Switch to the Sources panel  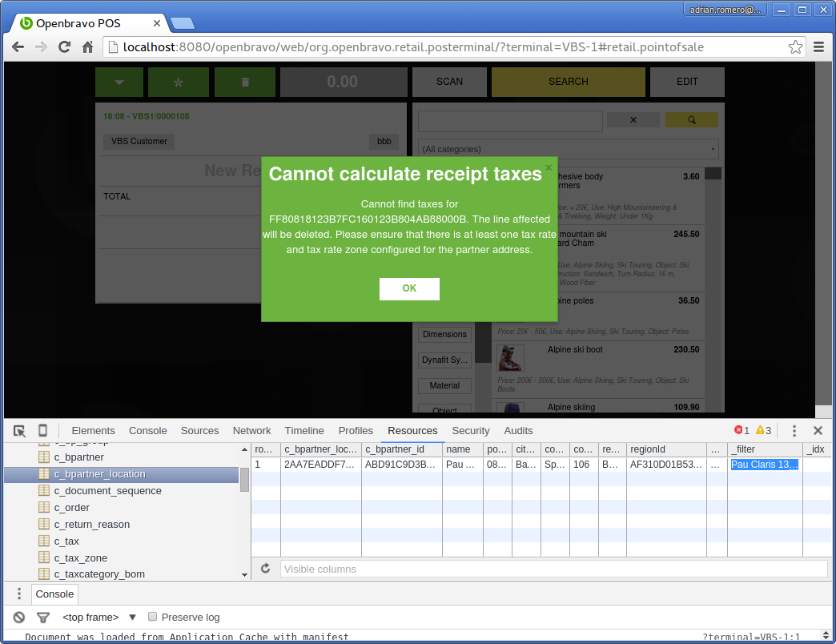(200, 431)
